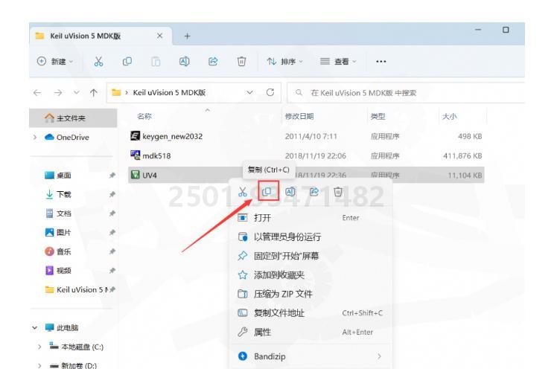Click the Copy icon in the context menu
The height and width of the screenshot is (392, 554).
pos(267,192)
